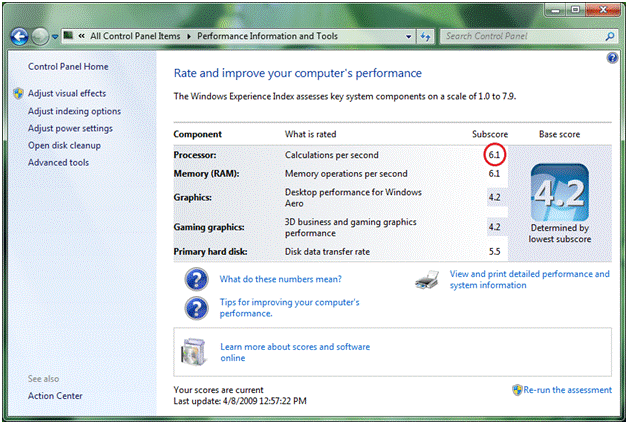This screenshot has height=424, width=628.
Task: Click the Gaming graphics subscore 4.2
Action: [494, 227]
